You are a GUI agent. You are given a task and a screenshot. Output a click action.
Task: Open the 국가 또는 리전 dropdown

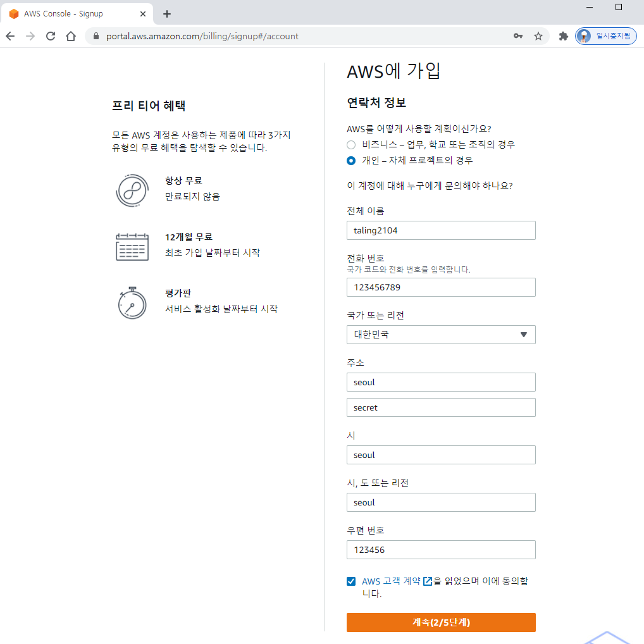[441, 335]
